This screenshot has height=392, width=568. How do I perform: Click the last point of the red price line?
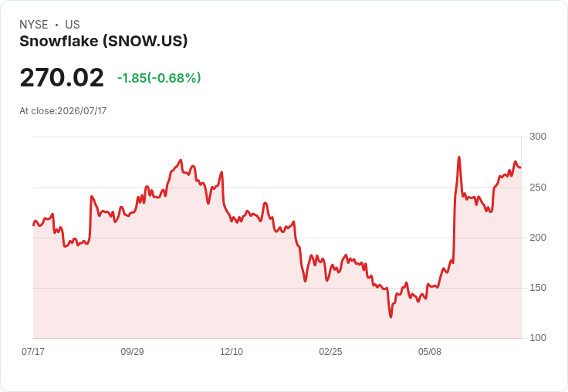[521, 167]
